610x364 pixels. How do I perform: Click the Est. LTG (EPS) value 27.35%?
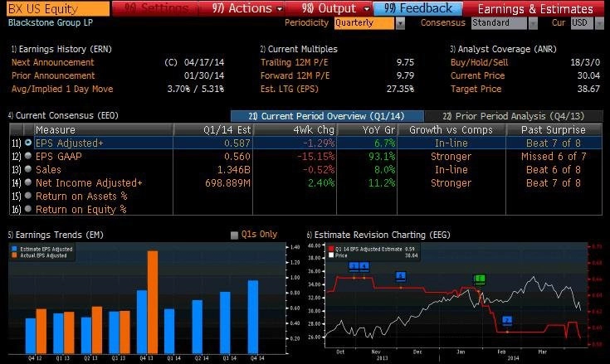400,89
